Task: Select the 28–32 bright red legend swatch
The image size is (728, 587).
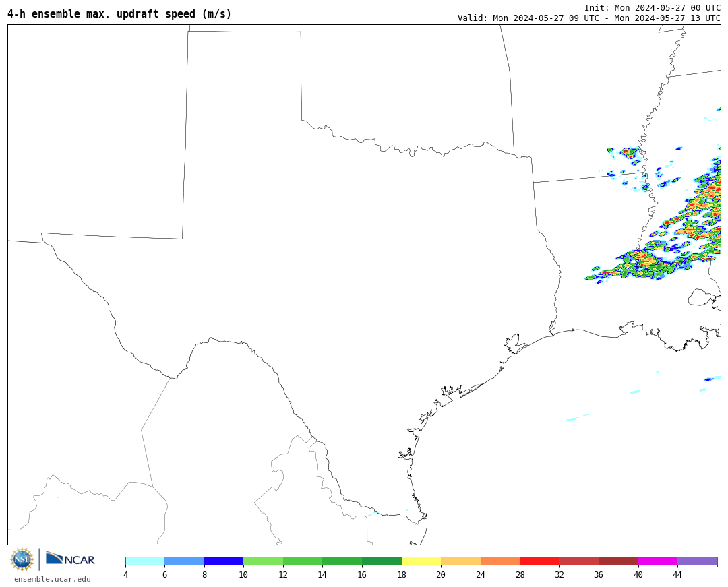Action: (539, 561)
